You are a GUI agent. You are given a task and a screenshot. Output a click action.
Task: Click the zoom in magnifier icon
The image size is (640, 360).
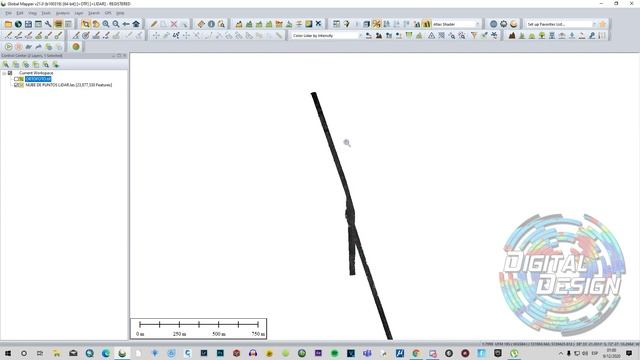click(x=106, y=24)
